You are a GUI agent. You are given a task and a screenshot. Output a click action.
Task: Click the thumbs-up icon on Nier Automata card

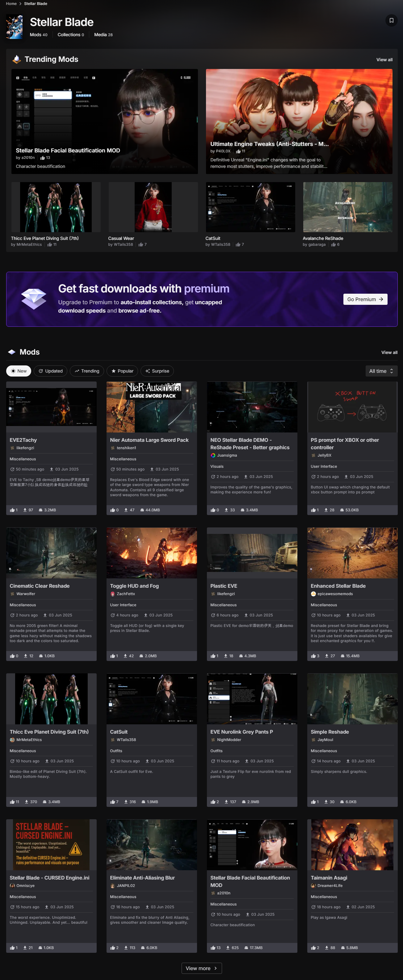[112, 510]
